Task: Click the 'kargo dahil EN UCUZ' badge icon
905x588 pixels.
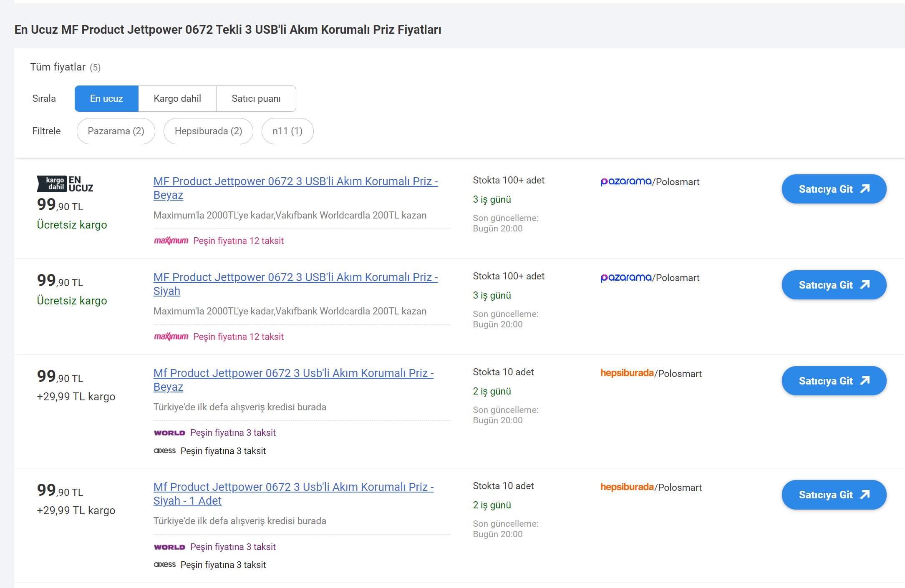Action: pyautogui.click(x=65, y=184)
